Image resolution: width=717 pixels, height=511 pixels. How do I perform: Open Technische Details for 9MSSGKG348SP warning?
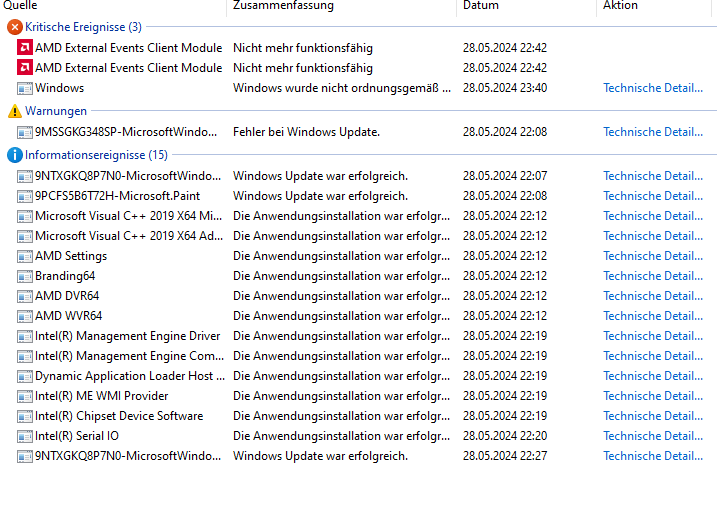point(653,132)
